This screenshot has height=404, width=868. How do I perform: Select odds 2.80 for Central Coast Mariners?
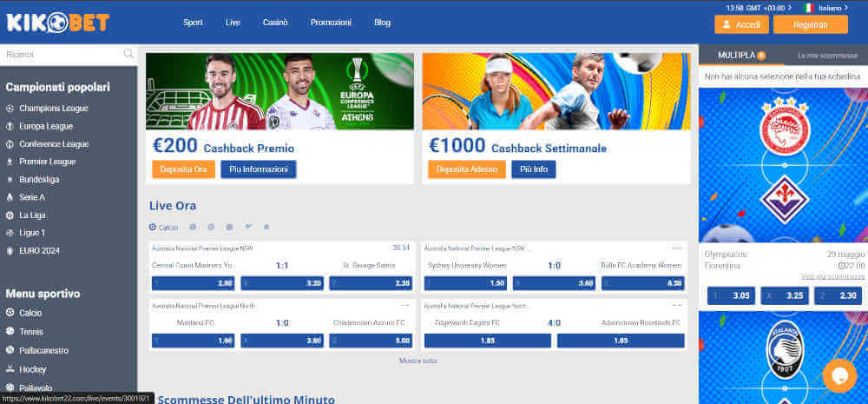[x=193, y=283]
